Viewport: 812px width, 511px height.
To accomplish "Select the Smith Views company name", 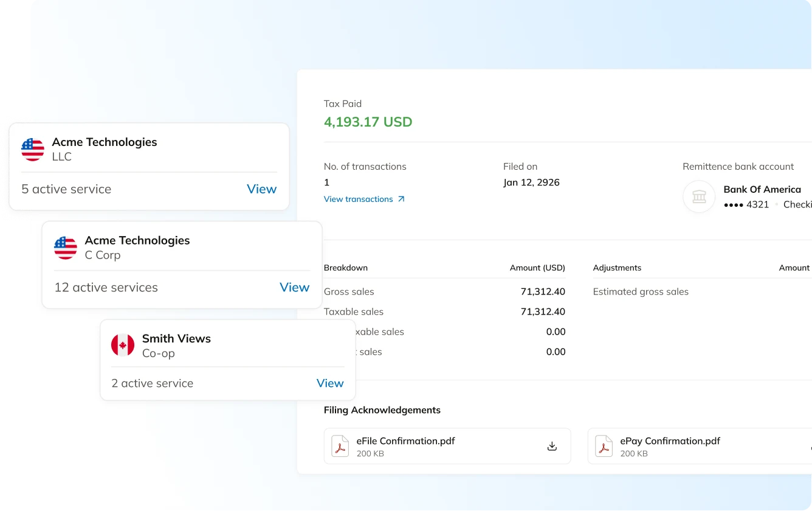I will (176, 338).
